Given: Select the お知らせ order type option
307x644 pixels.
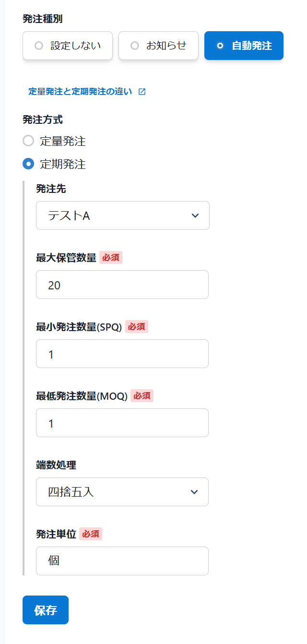Looking at the screenshot, I should click(158, 46).
